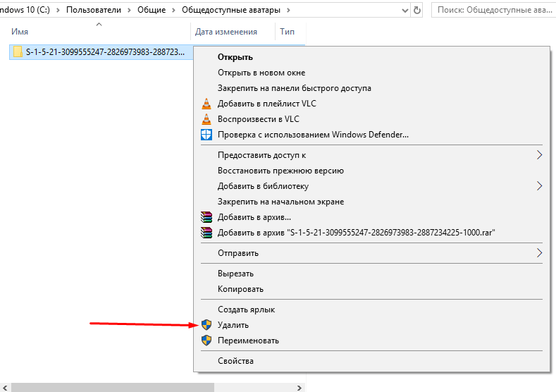Image resolution: width=556 pixels, height=392 pixels.
Task: Click the folder icon of the S-1-5-21 item
Action: click(18, 51)
